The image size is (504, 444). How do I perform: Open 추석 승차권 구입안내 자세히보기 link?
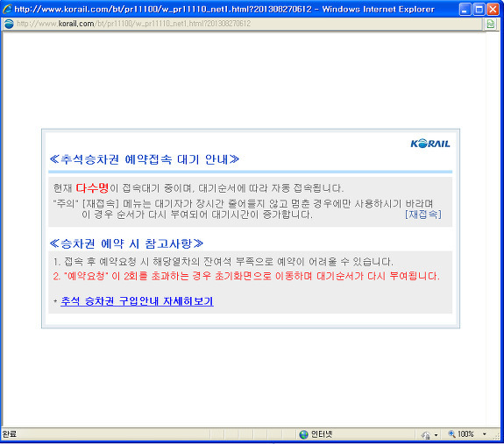(x=137, y=301)
